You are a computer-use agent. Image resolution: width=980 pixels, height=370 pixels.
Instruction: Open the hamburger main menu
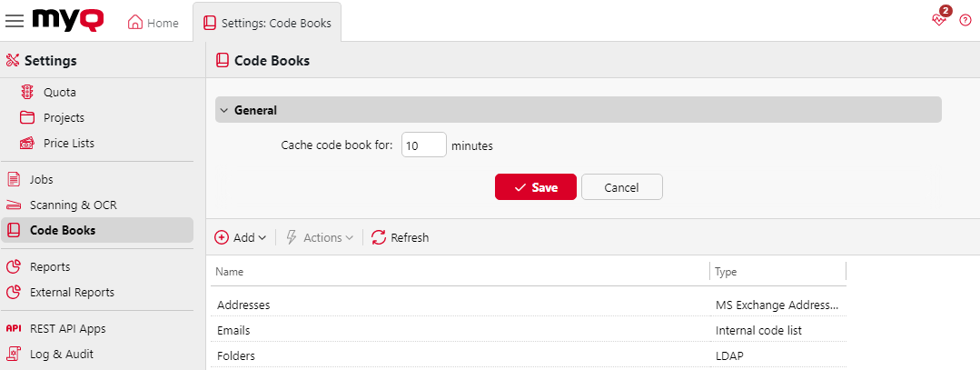pyautogui.click(x=15, y=21)
